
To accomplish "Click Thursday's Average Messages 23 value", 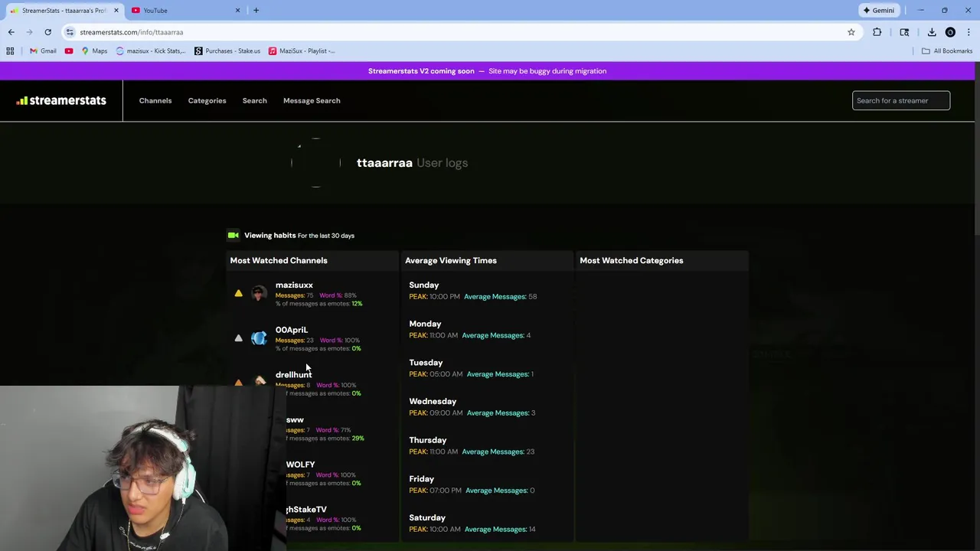I will coord(498,452).
